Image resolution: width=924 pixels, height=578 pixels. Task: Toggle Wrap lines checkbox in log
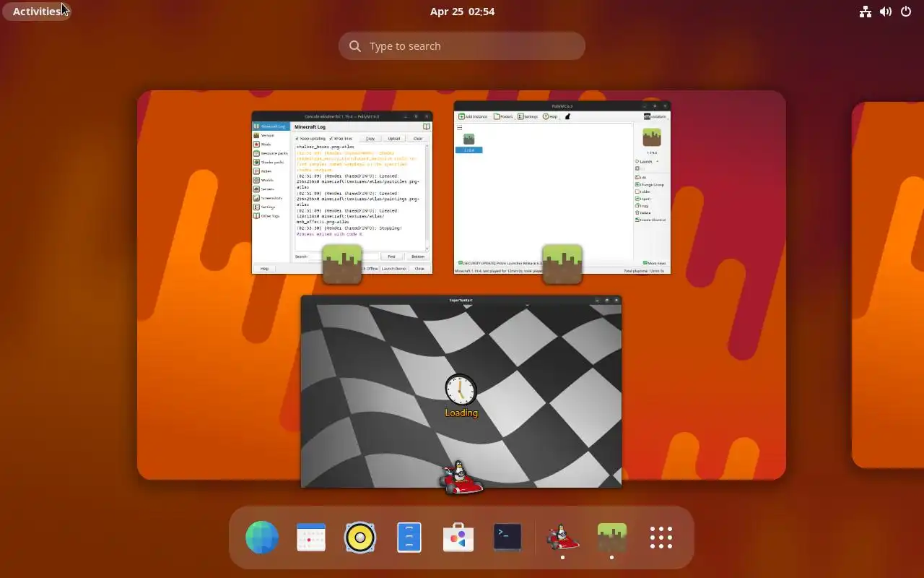pos(341,138)
